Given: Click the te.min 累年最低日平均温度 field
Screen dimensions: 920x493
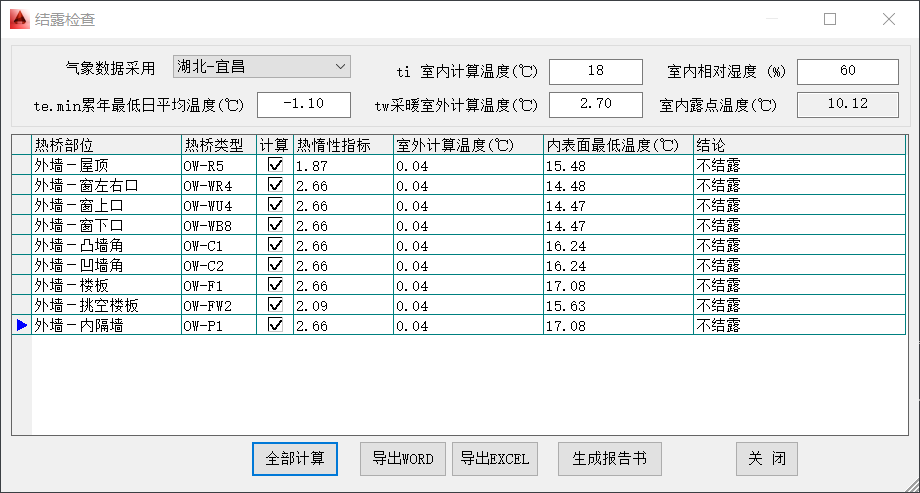Looking at the screenshot, I should [x=304, y=104].
